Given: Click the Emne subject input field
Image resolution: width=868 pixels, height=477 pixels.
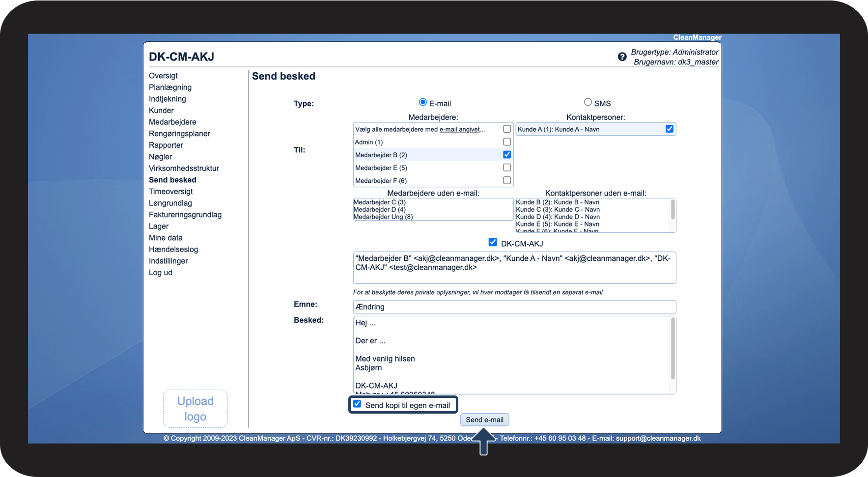Looking at the screenshot, I should point(514,307).
